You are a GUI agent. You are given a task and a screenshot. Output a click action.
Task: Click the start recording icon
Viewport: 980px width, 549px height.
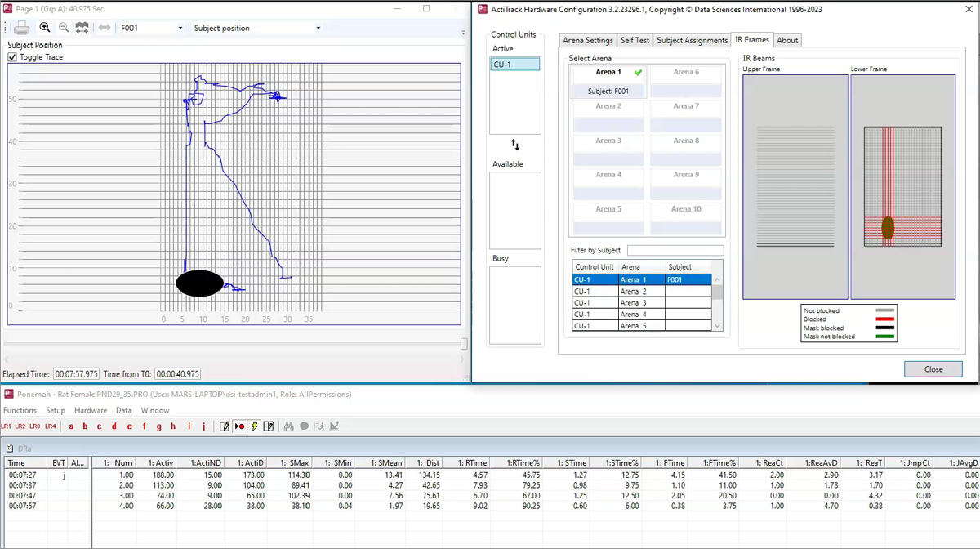click(239, 426)
